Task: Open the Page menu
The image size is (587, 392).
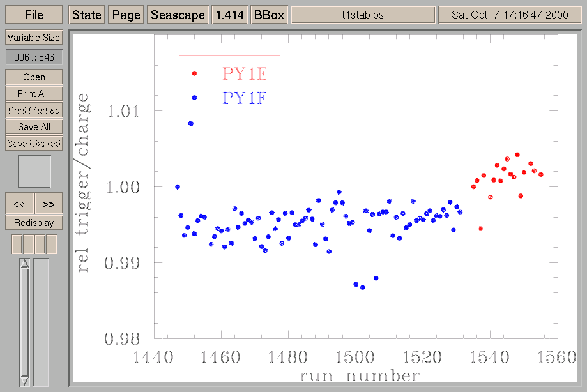Action: point(126,15)
